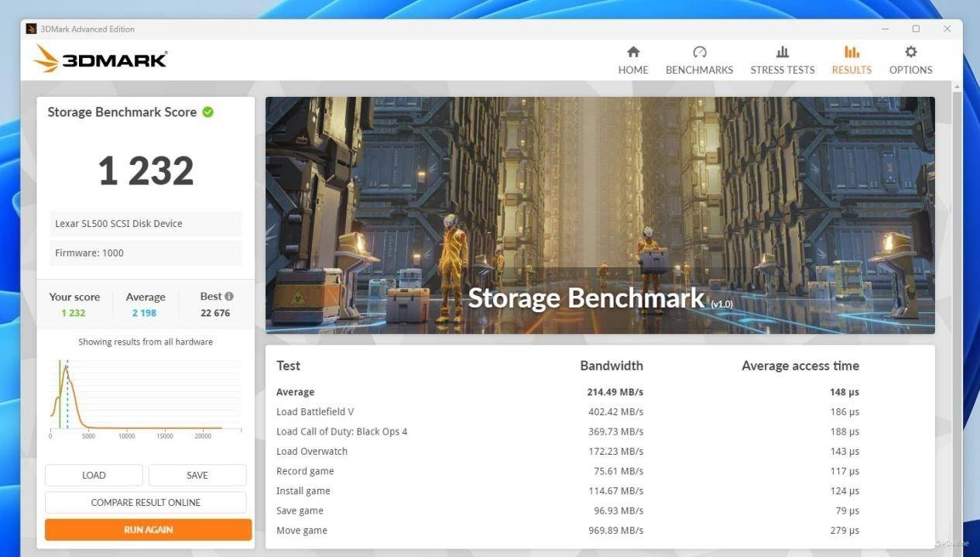Click the 3DMark logo in header
980x557 pixels.
(x=101, y=59)
